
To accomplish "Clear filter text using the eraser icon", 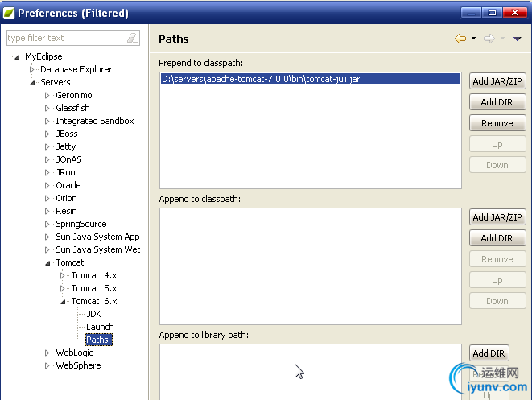I will coord(132,38).
